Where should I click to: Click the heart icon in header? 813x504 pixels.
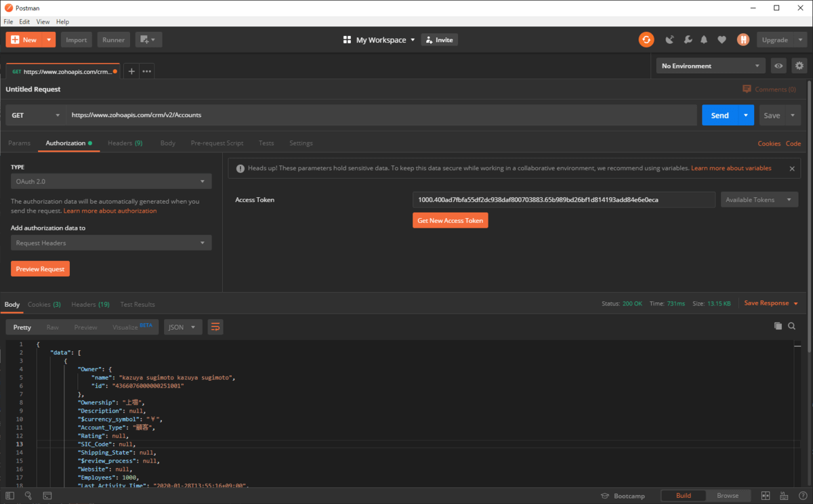[722, 40]
